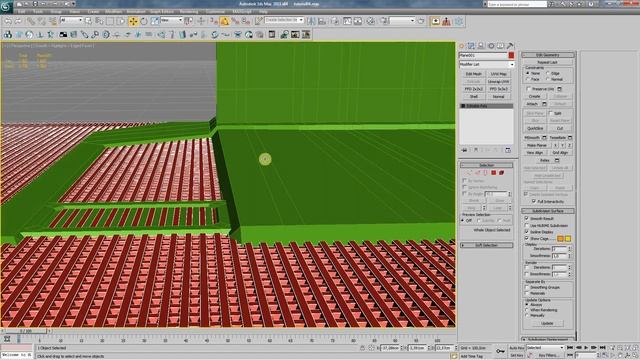Collapse the Selection rollout header

tap(487, 165)
